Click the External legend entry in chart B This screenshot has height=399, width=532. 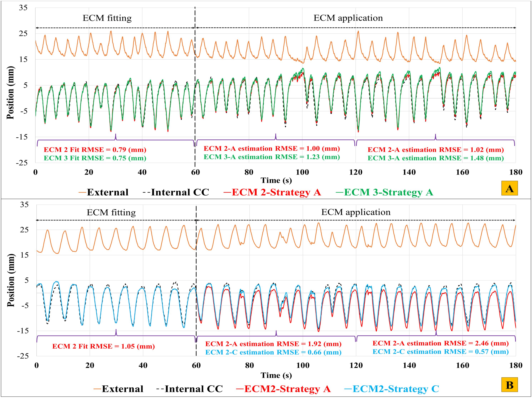(118, 389)
